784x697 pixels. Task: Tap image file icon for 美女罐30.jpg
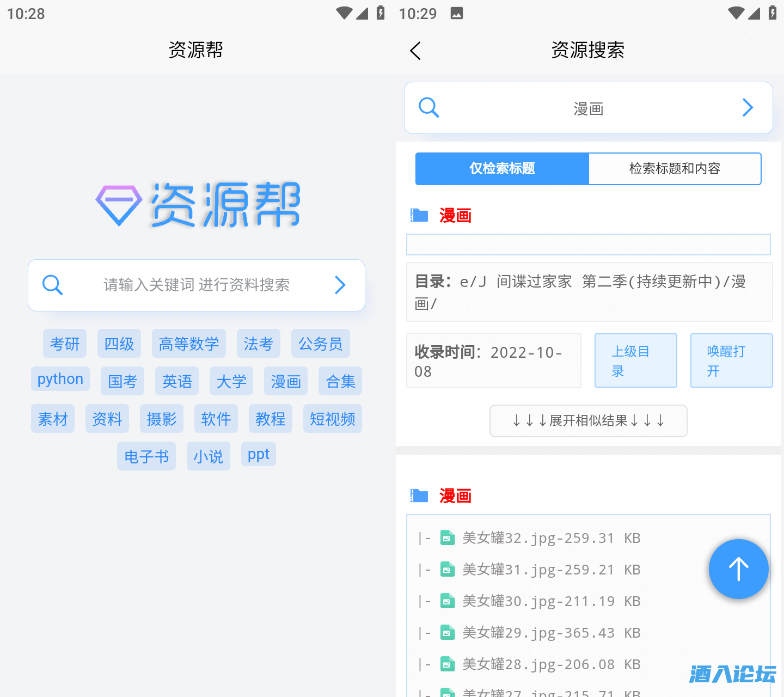(447, 601)
